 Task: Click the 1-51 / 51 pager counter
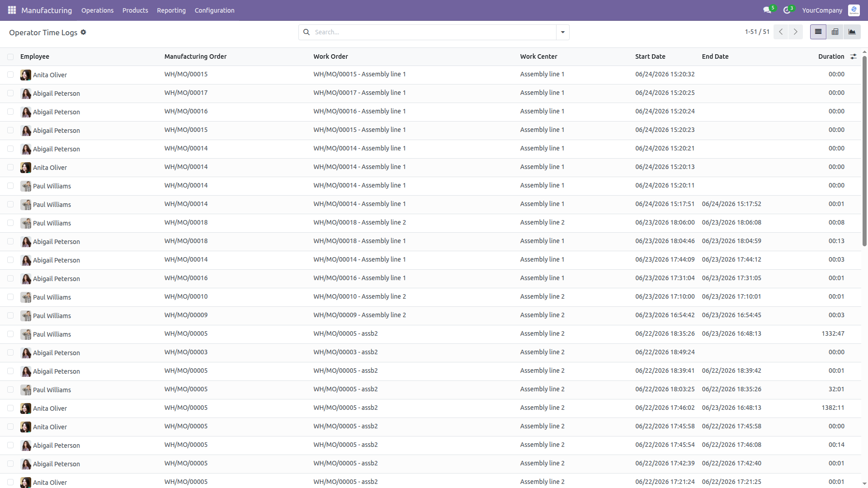click(x=757, y=32)
